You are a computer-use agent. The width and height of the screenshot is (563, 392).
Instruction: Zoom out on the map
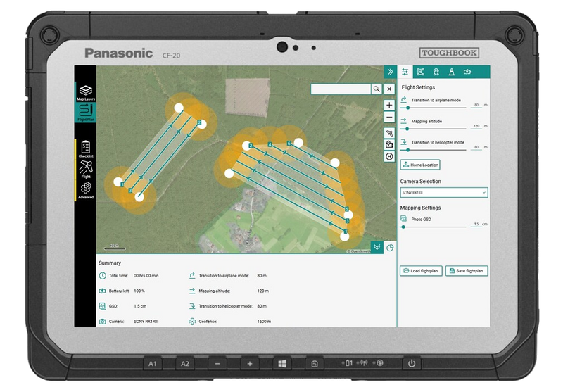[x=389, y=117]
